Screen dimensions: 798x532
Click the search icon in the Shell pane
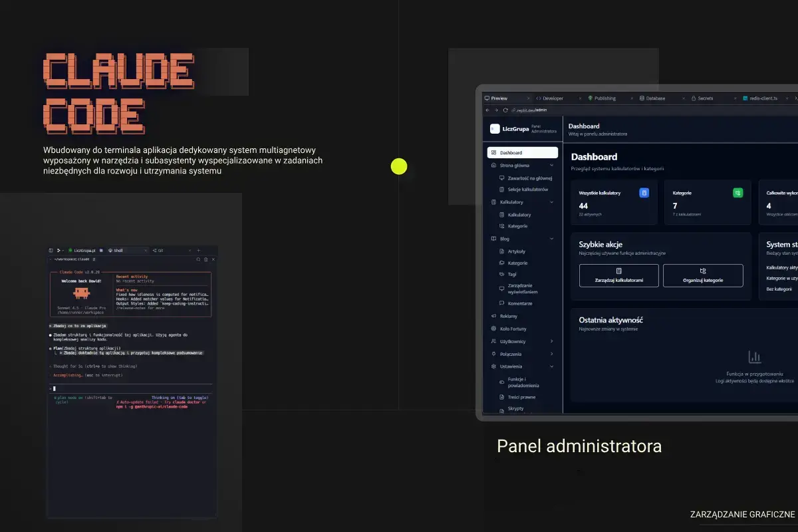pyautogui.click(x=198, y=259)
